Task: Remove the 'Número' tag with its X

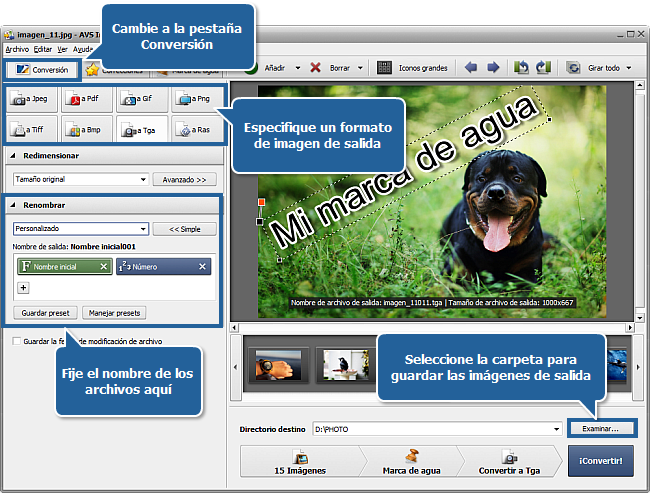Action: point(202,266)
